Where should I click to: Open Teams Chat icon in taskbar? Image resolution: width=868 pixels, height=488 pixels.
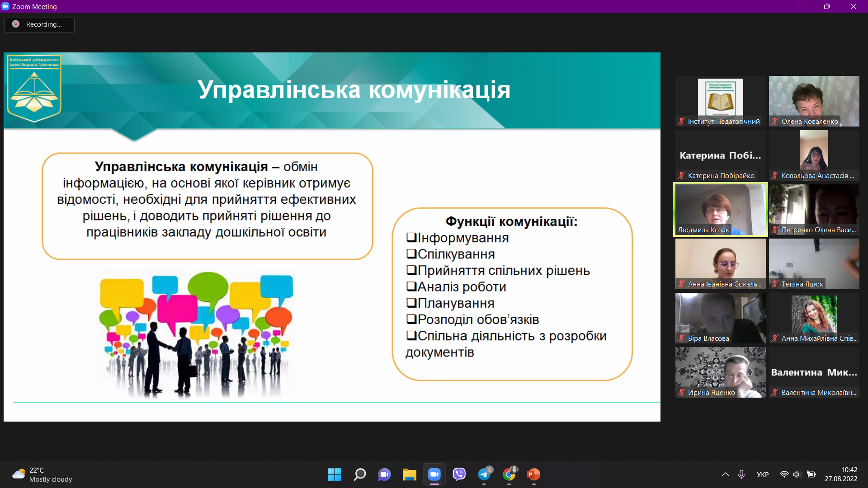pos(384,474)
